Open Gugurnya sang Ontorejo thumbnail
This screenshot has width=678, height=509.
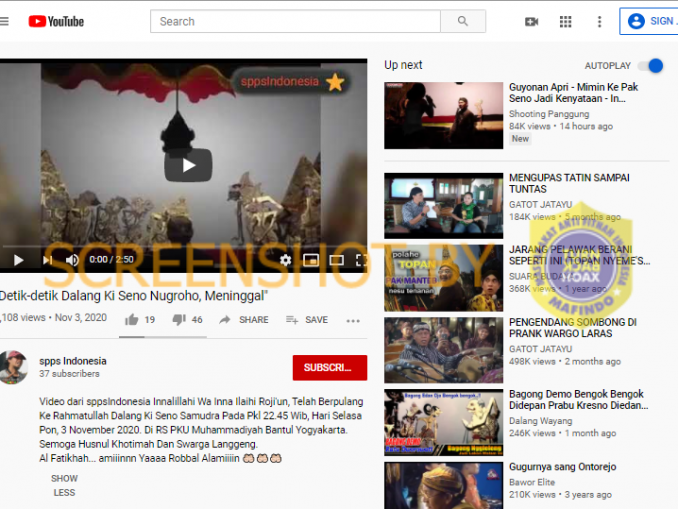tap(444, 485)
